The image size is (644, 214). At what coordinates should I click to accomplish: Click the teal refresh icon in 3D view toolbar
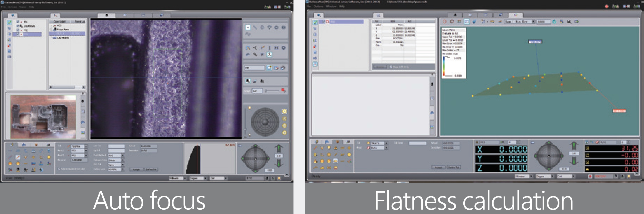pos(554,22)
